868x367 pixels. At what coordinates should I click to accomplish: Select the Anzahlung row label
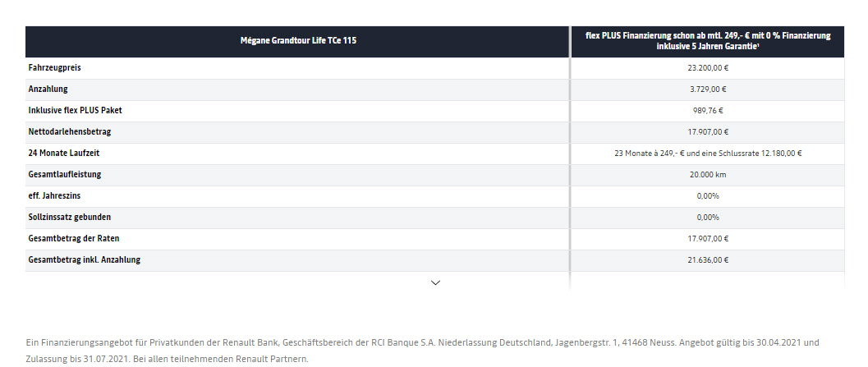point(48,89)
